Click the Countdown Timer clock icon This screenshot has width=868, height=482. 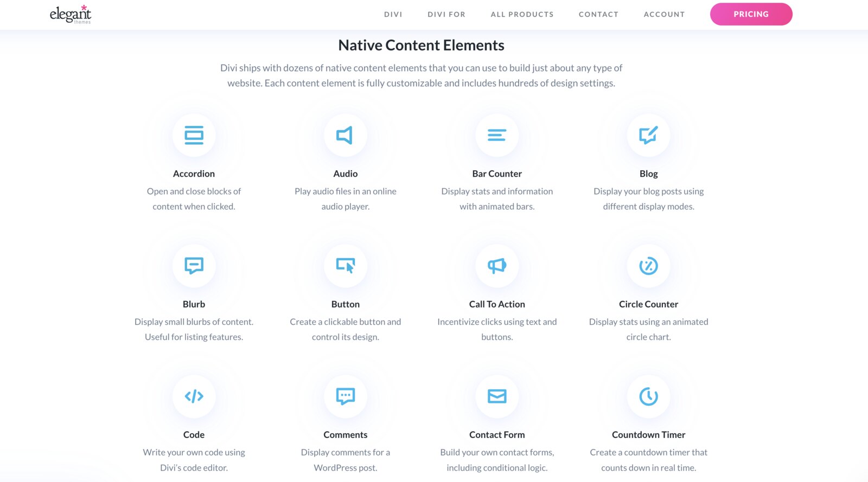(648, 396)
